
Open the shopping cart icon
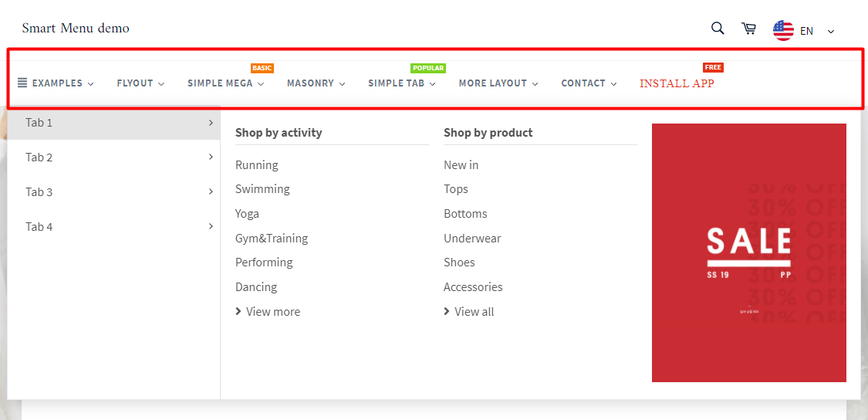point(748,29)
